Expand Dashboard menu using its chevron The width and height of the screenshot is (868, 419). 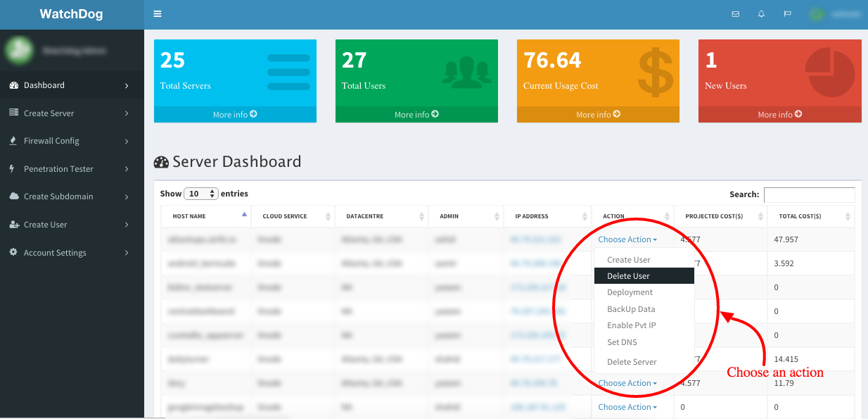pyautogui.click(x=127, y=86)
